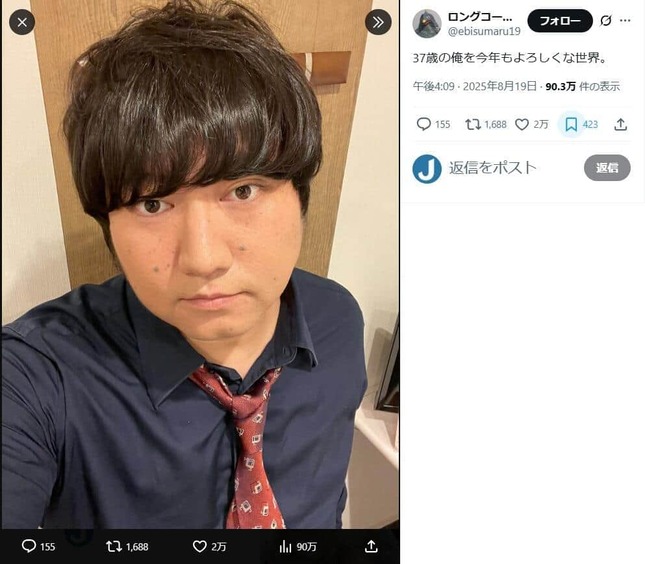
Task: Toggle the bookmark icon showing 423
Action: tap(571, 124)
